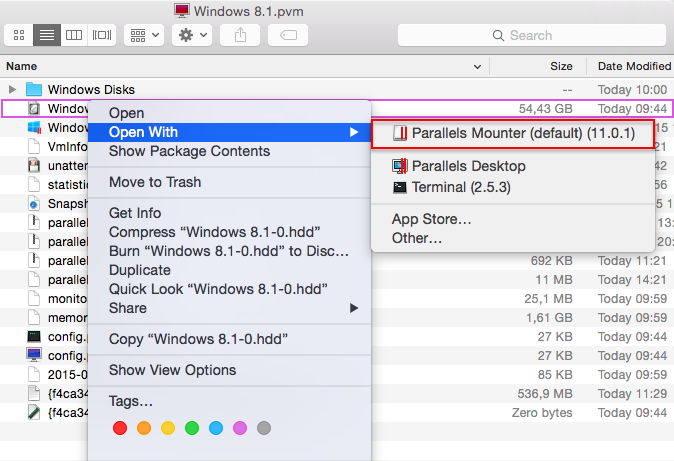Select the 54,43 GB hdd file icon
Screen dimensions: 674x461
34,108
